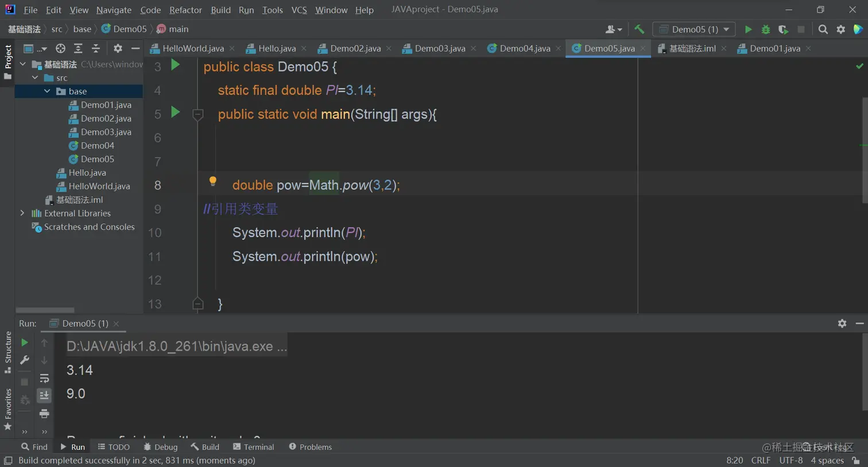Click the wrench icon in Run panel
This screenshot has width=868, height=467.
tap(24, 360)
